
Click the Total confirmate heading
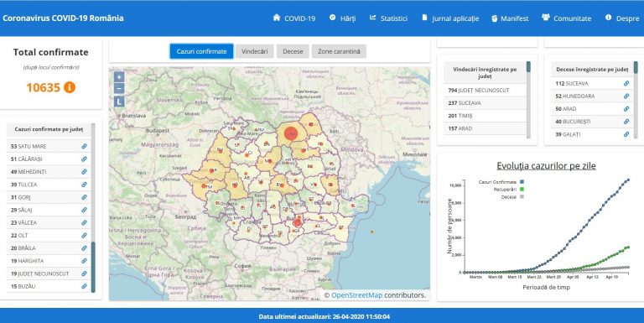click(x=51, y=52)
